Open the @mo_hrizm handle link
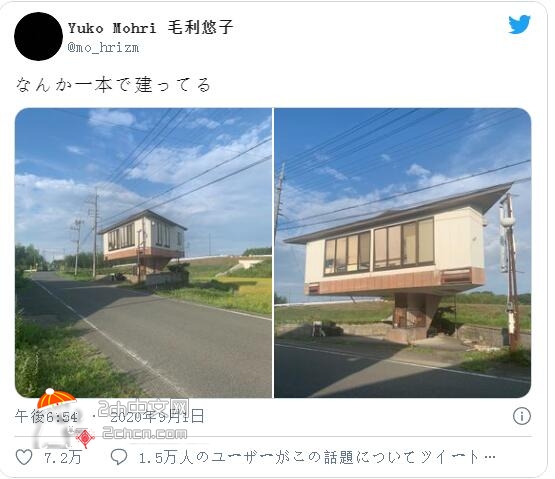 [x=103, y=47]
